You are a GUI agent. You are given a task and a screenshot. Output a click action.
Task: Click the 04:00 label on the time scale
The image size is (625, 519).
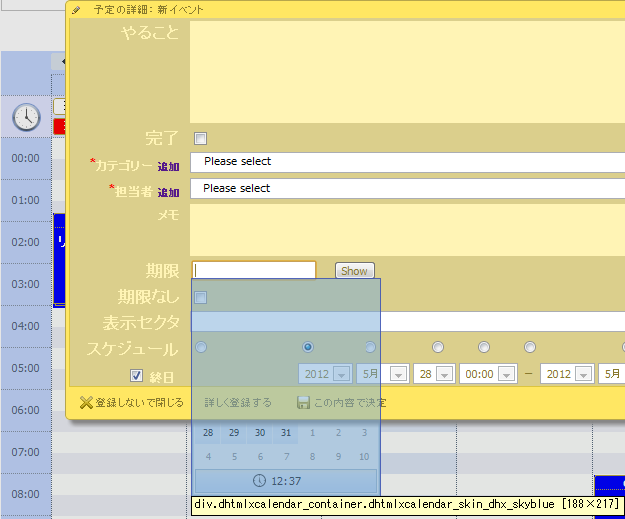point(26,326)
